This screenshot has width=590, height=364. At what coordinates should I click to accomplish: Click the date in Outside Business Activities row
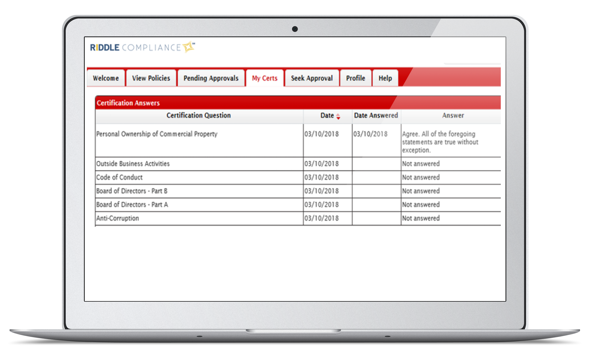[x=321, y=164]
